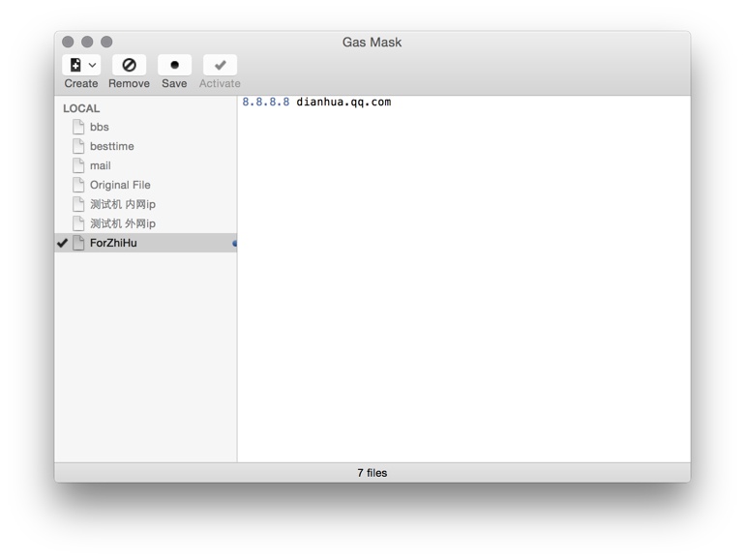Close the Gas Mask window
This screenshot has height=560, width=745.
68,42
